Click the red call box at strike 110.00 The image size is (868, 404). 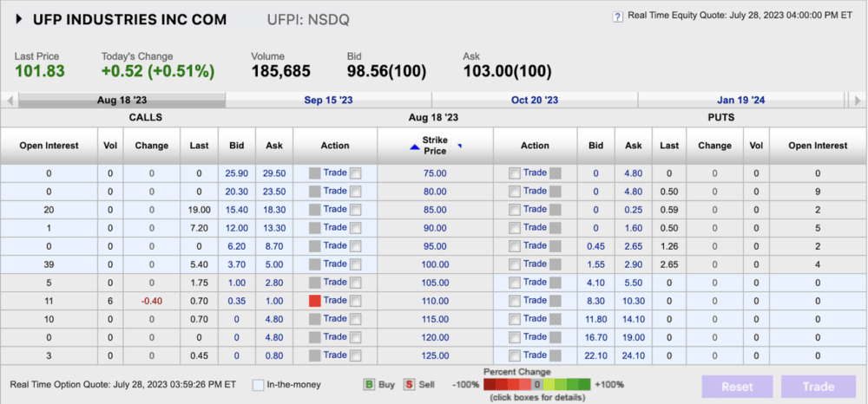[314, 301]
